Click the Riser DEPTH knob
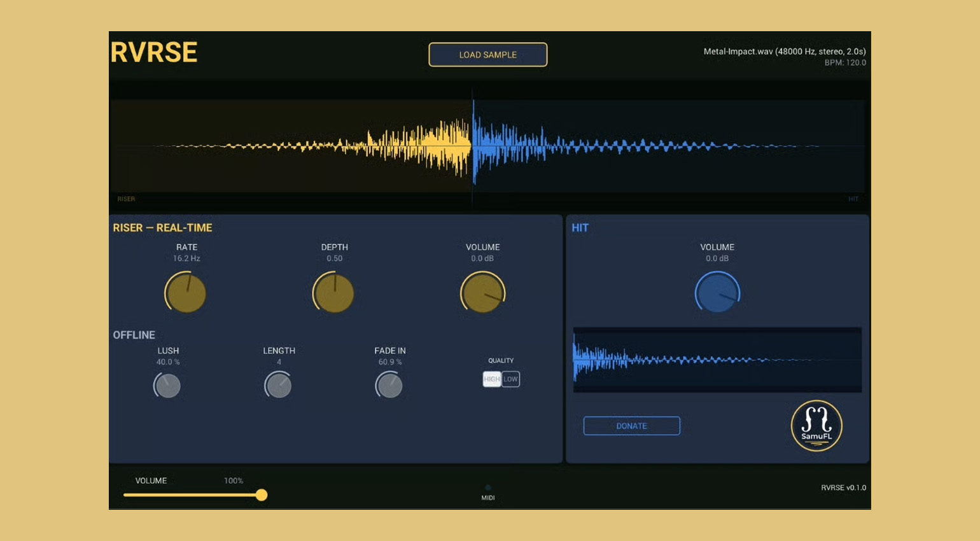 333,293
